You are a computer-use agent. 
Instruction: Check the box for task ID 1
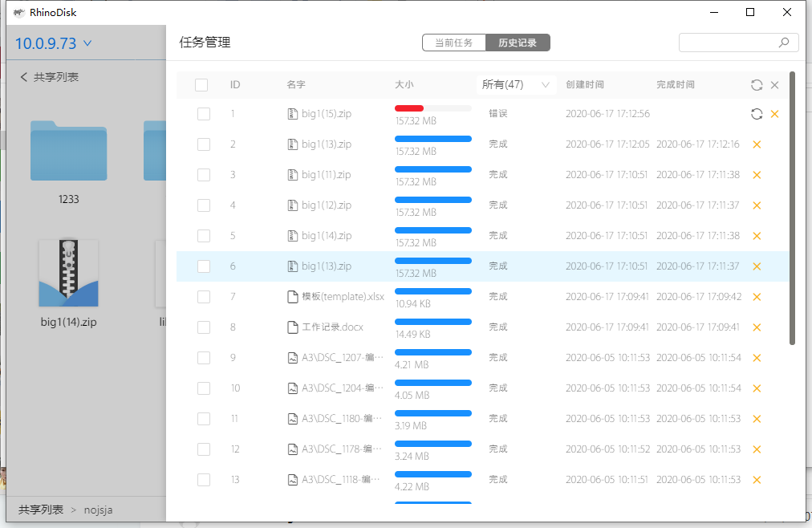coord(204,114)
